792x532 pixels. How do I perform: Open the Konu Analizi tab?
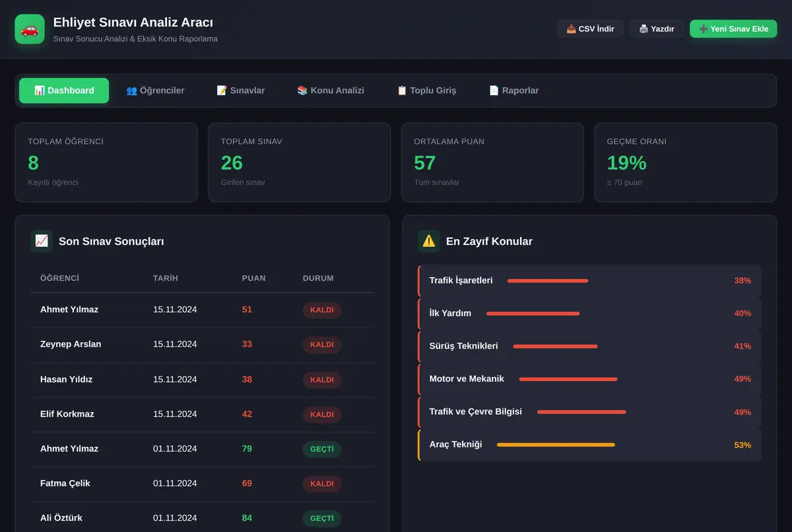(x=331, y=90)
